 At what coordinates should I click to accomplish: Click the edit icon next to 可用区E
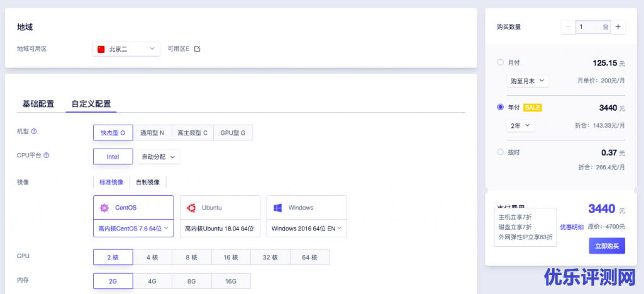(x=197, y=49)
